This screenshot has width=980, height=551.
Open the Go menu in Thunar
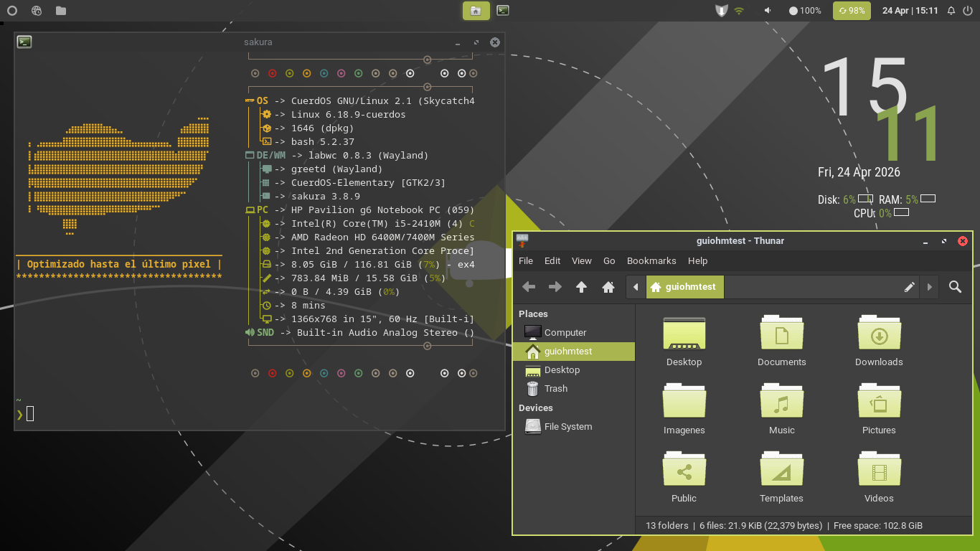click(x=609, y=261)
